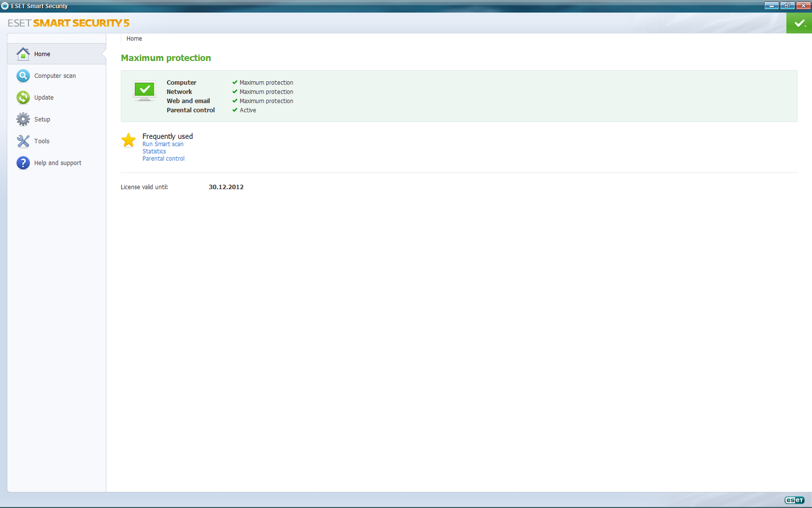Click the ESET Smart Security 5 logo

[x=69, y=23]
